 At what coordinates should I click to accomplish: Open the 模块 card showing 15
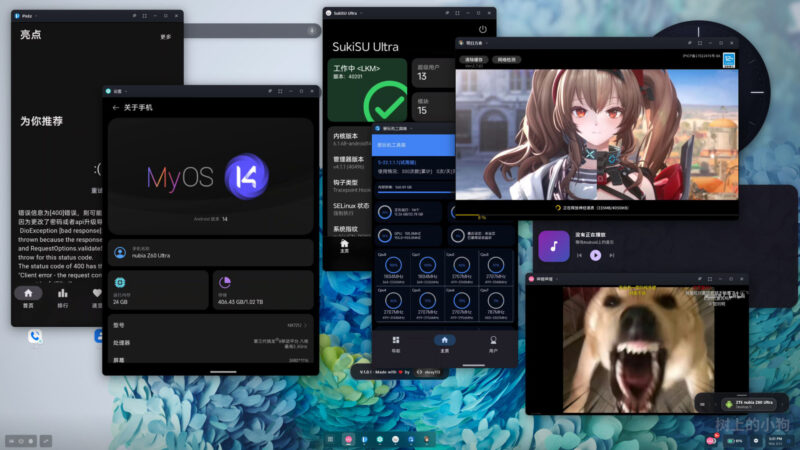pos(434,106)
